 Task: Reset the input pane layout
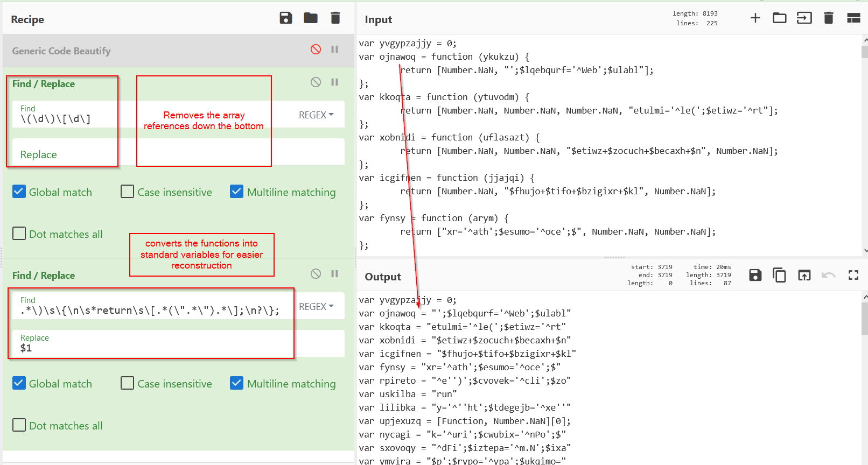tap(853, 18)
